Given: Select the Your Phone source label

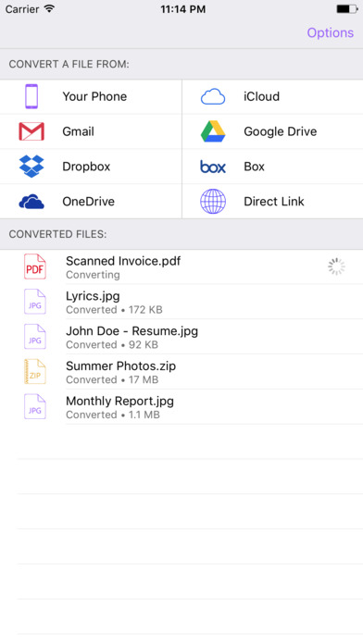Looking at the screenshot, I should click(94, 96).
